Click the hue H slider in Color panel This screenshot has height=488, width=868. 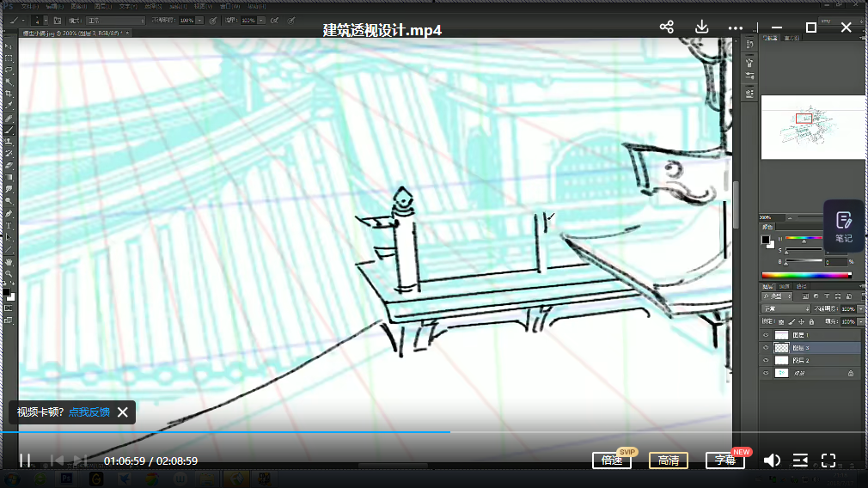coord(804,239)
